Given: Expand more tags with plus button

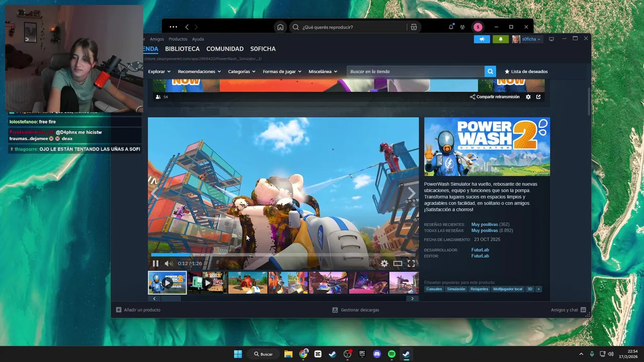Looking at the screenshot, I should (538, 289).
